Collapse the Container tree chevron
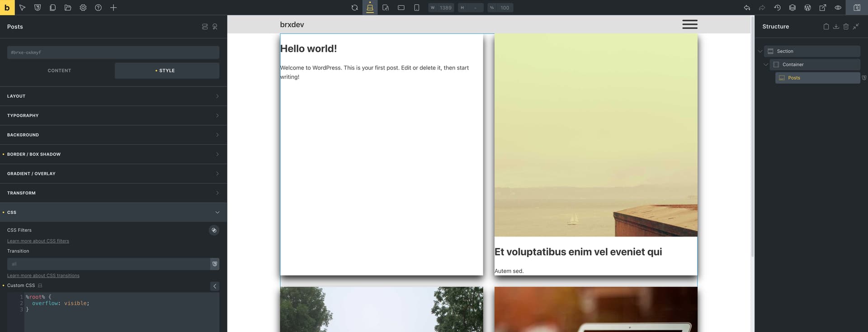Image resolution: width=868 pixels, height=332 pixels. click(x=766, y=65)
